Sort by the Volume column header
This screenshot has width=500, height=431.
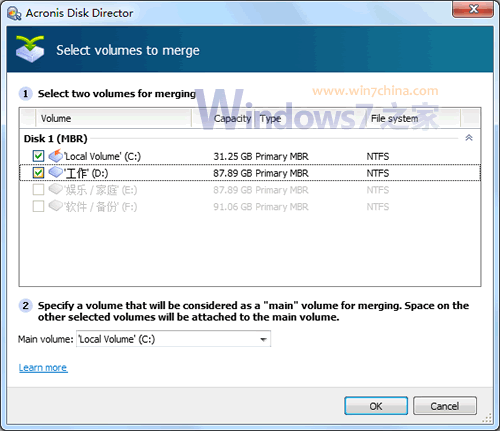coord(113,118)
